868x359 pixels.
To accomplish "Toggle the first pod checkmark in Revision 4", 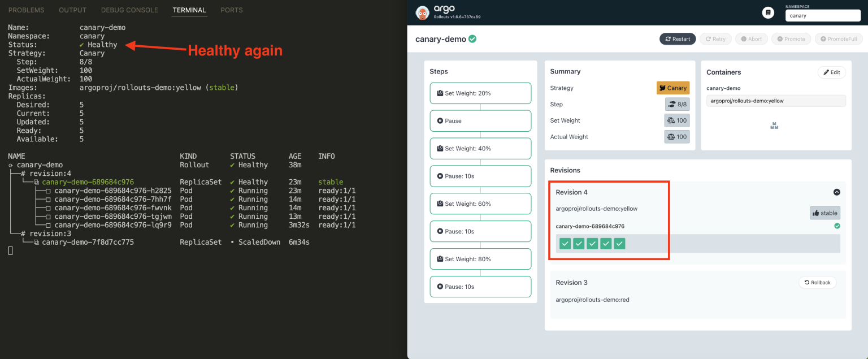I will [x=565, y=243].
